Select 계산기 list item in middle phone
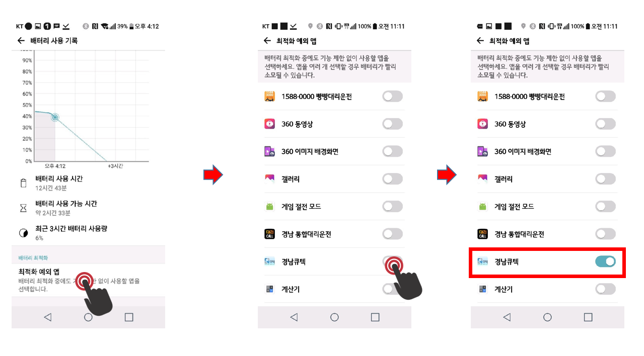Image resolution: width=644 pixels, height=356 pixels. [334, 289]
